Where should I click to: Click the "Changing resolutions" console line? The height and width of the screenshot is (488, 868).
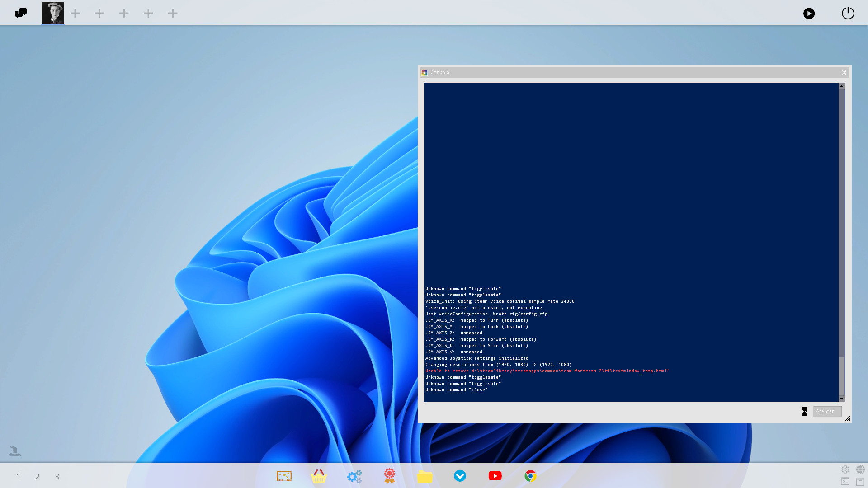498,365
